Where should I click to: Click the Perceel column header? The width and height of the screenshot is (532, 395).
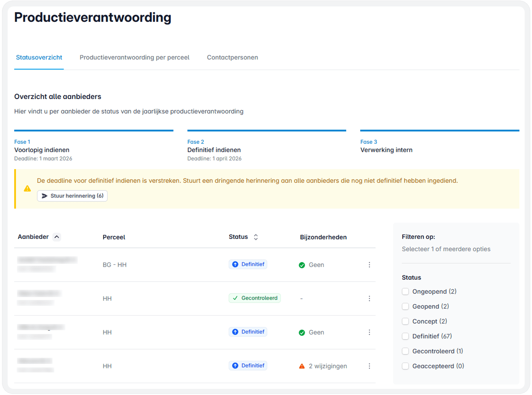pos(114,237)
